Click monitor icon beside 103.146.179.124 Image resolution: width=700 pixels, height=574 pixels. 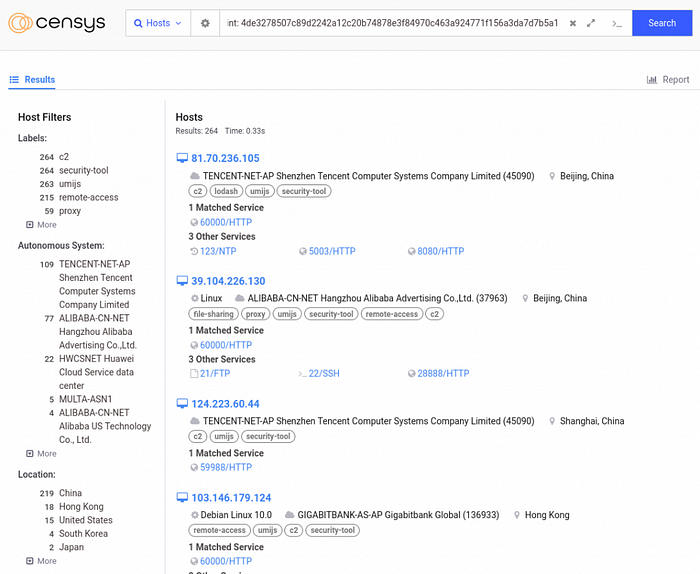click(182, 498)
